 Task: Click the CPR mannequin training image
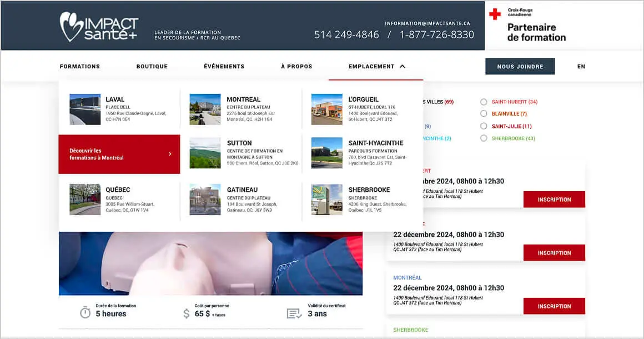pyautogui.click(x=211, y=263)
